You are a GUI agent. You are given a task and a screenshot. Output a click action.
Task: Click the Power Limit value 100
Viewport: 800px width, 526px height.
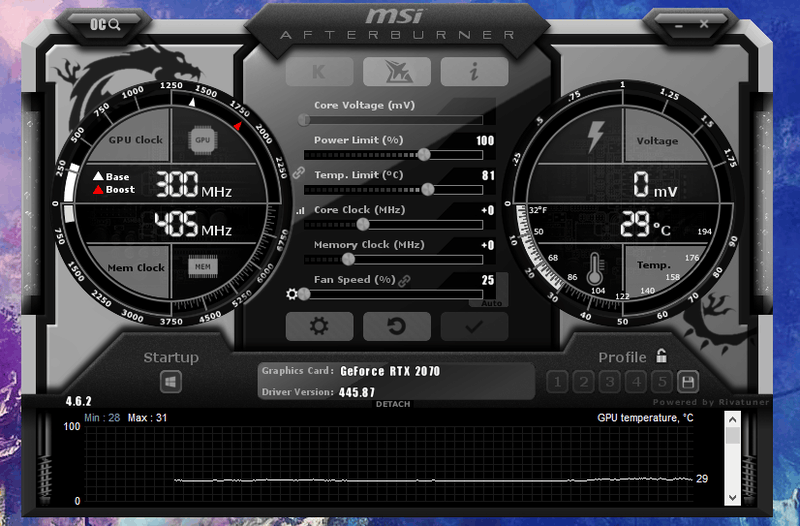pyautogui.click(x=485, y=141)
